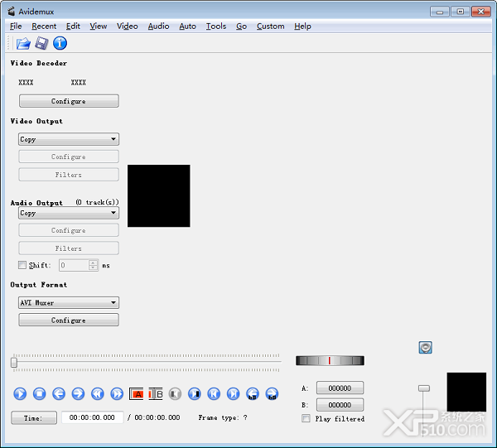
Task: Open the Help menu
Action: pyautogui.click(x=302, y=26)
